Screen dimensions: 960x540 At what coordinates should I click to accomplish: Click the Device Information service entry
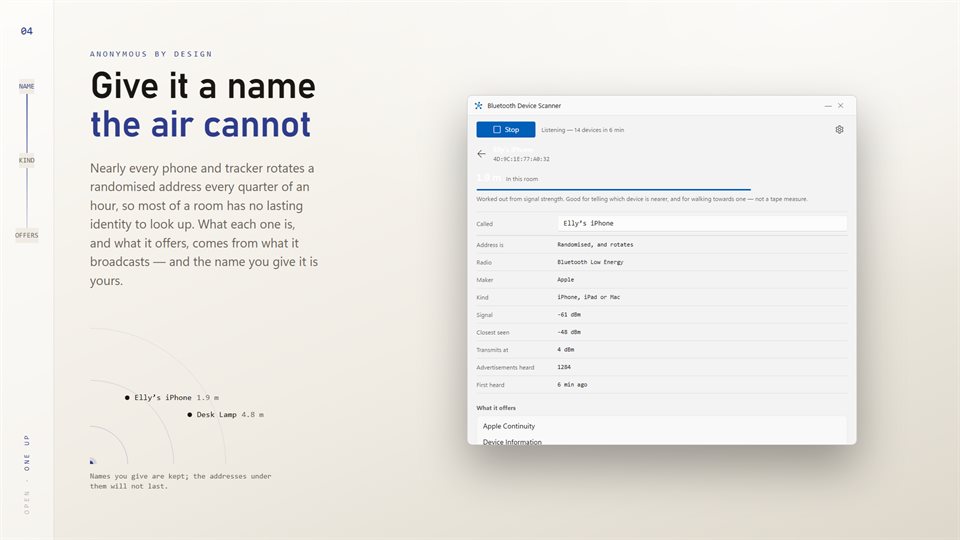pyautogui.click(x=662, y=441)
